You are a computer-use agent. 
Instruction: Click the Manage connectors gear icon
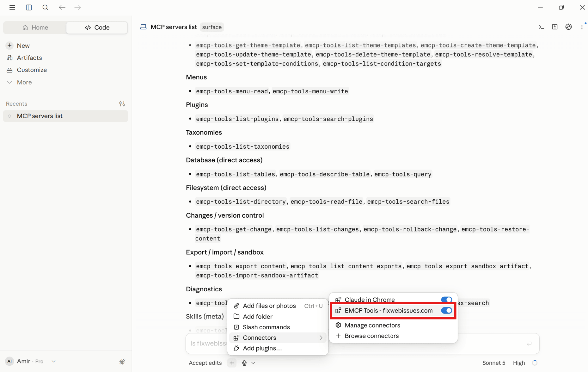tap(338, 325)
